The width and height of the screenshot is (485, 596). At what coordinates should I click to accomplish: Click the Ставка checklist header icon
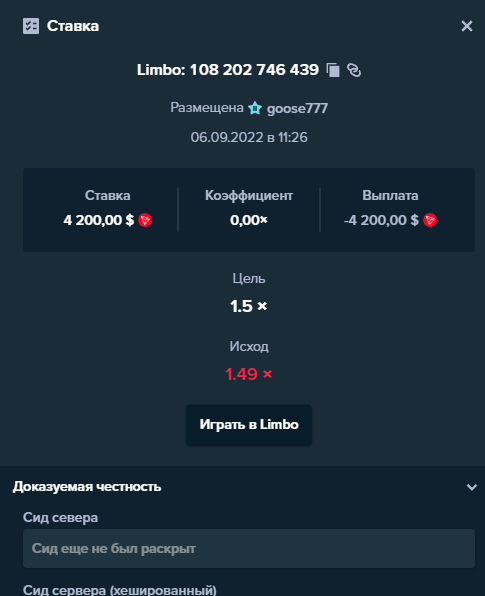pyautogui.click(x=31, y=26)
